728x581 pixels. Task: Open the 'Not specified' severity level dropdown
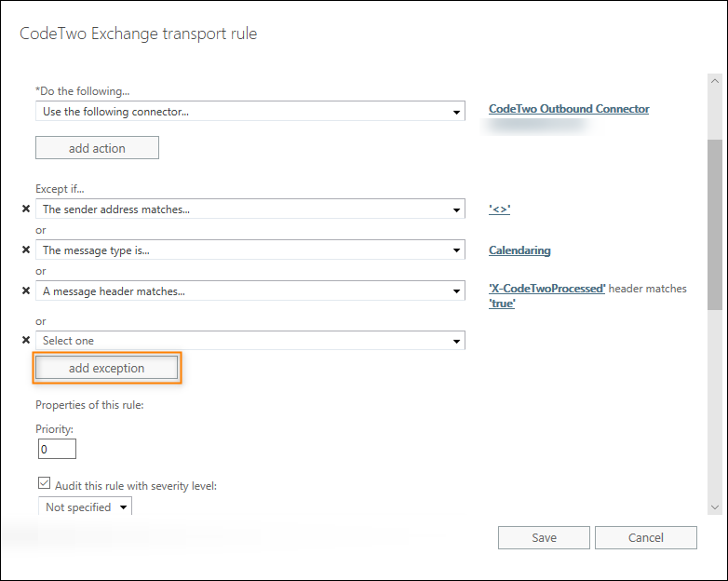click(85, 507)
